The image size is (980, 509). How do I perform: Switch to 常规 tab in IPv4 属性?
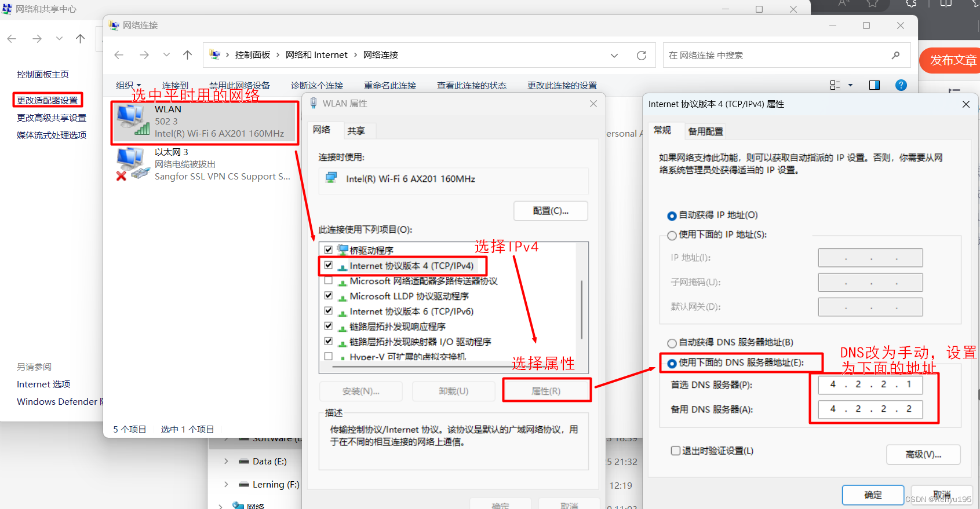coord(662,130)
